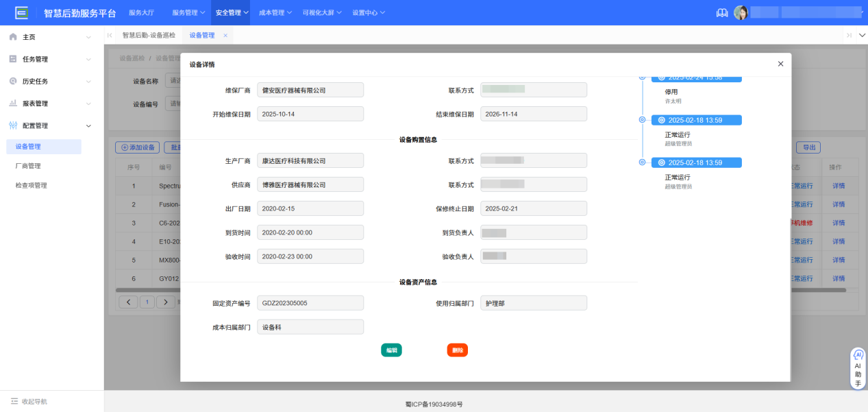The height and width of the screenshot is (412, 868).
Task: Open the user avatar in the top bar
Action: point(741,12)
